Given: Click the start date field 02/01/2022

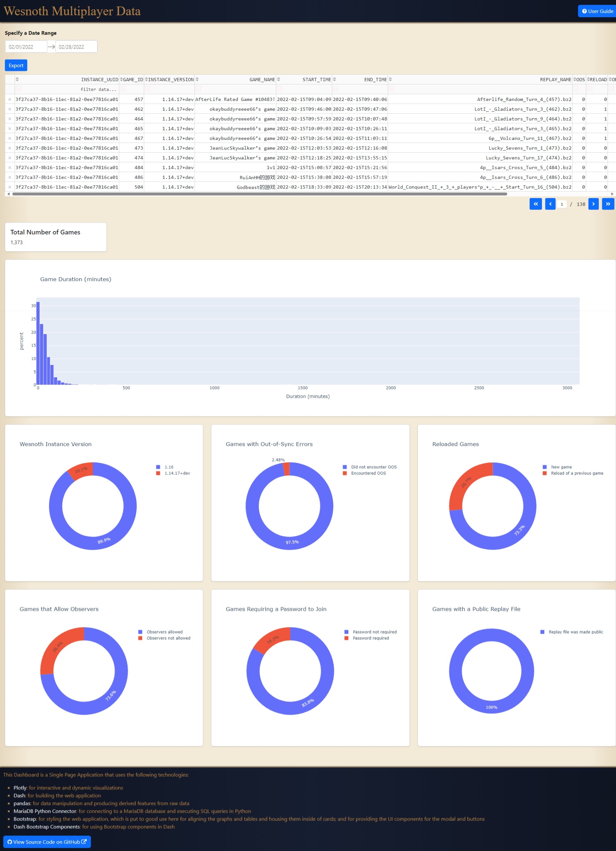Looking at the screenshot, I should click(26, 47).
